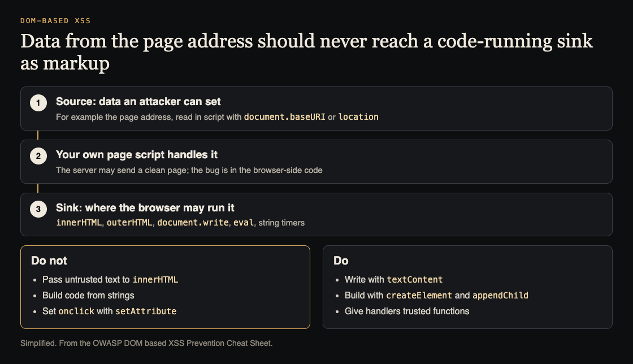The image size is (633, 364).
Task: Click the 'document.baseURI' code text
Action: click(x=284, y=116)
